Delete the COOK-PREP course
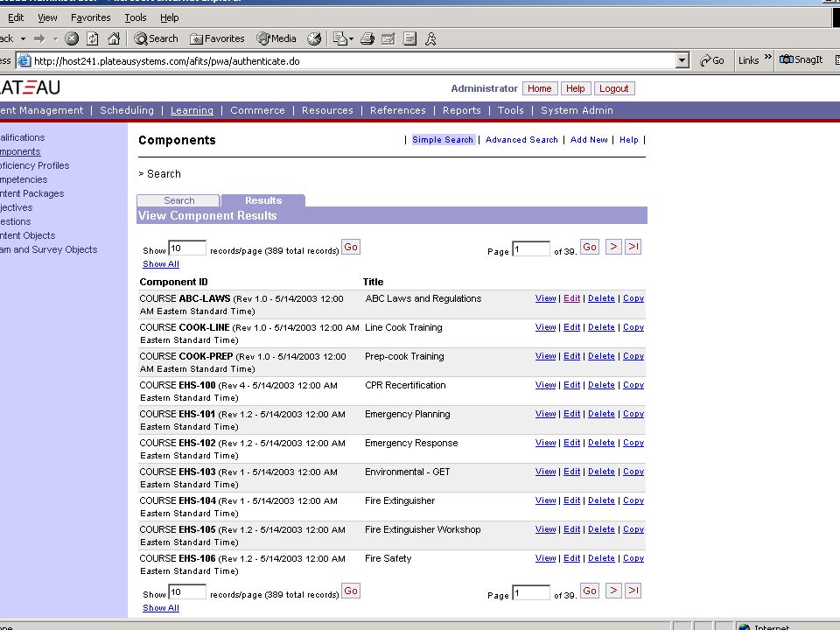The height and width of the screenshot is (630, 840). 601,356
